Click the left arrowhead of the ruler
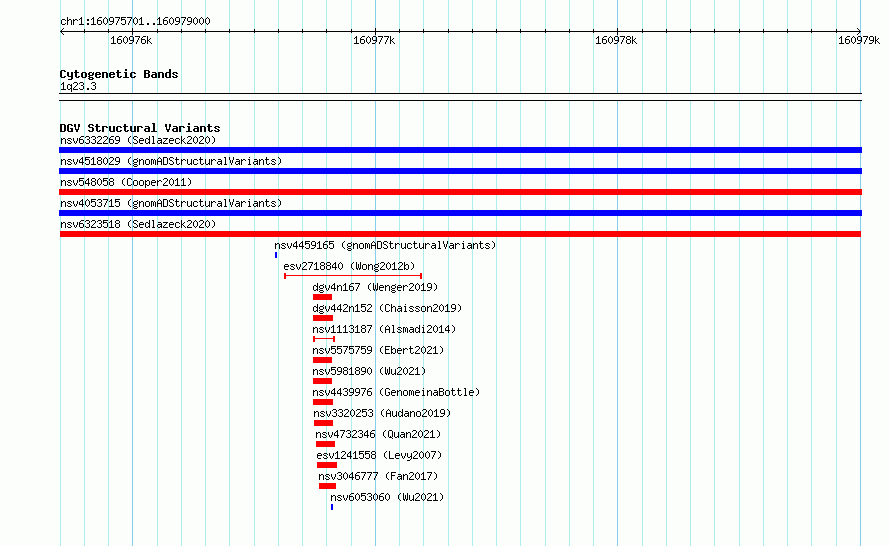The image size is (890, 546). click(62, 31)
